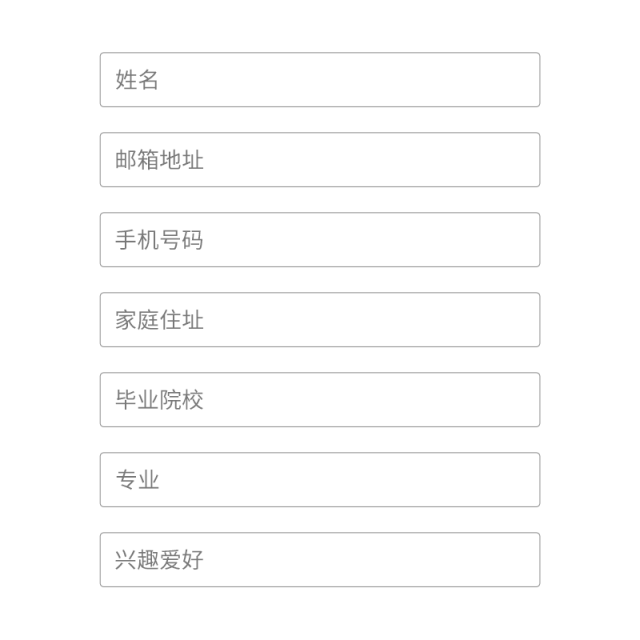The image size is (640, 640).
Task: Click the 专业 placeholder text
Action: (x=137, y=480)
